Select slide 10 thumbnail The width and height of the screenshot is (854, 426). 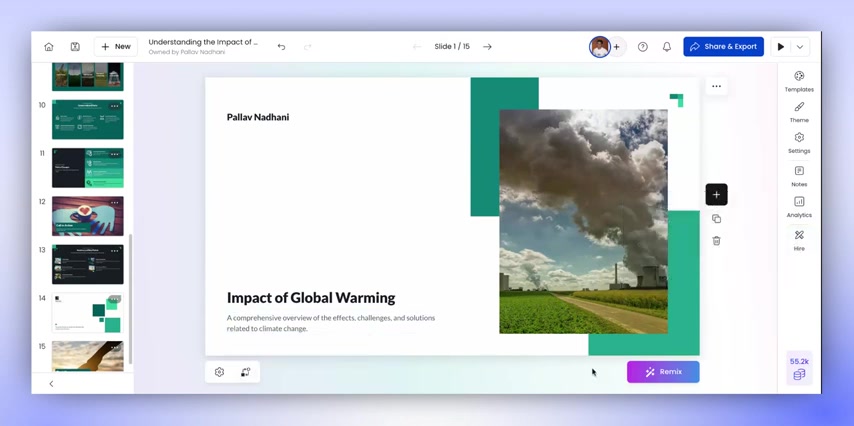(x=88, y=119)
